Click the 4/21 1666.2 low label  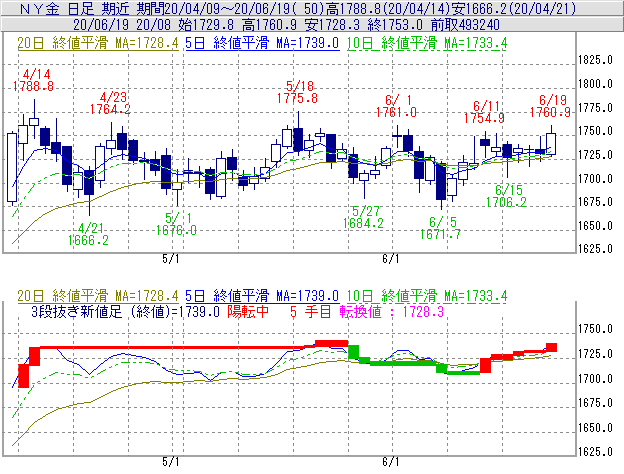(x=88, y=234)
